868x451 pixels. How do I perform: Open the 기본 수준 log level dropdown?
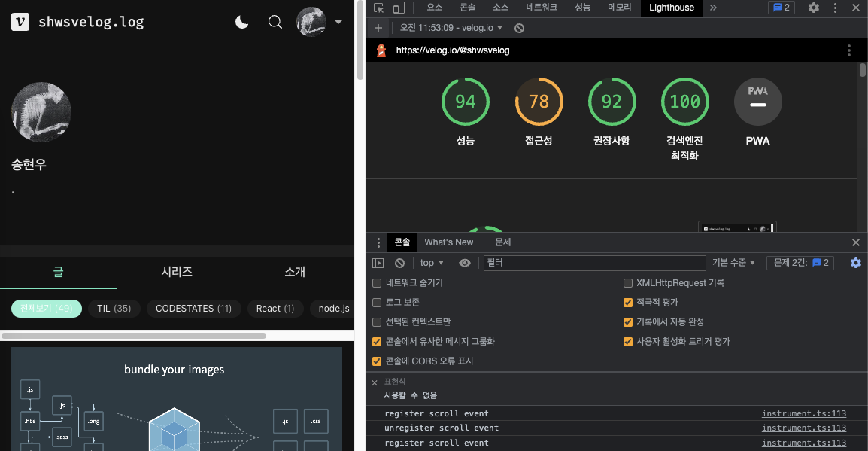pos(733,263)
